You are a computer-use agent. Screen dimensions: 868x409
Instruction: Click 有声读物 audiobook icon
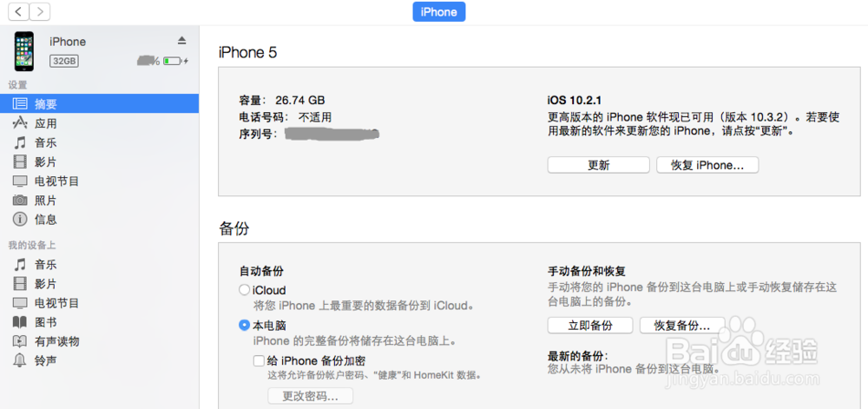(20, 341)
